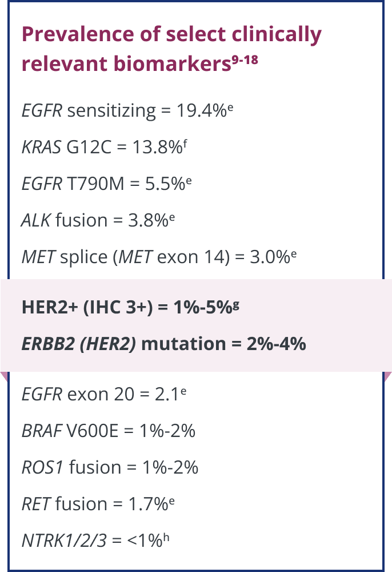Select the ROS1 fusion = 1%-2% line
The width and height of the screenshot is (392, 572).
(x=110, y=467)
